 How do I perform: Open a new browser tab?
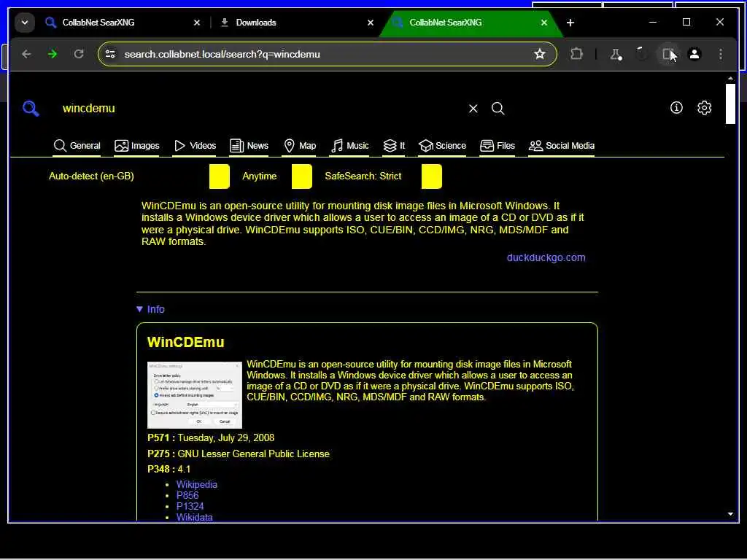[x=570, y=23]
